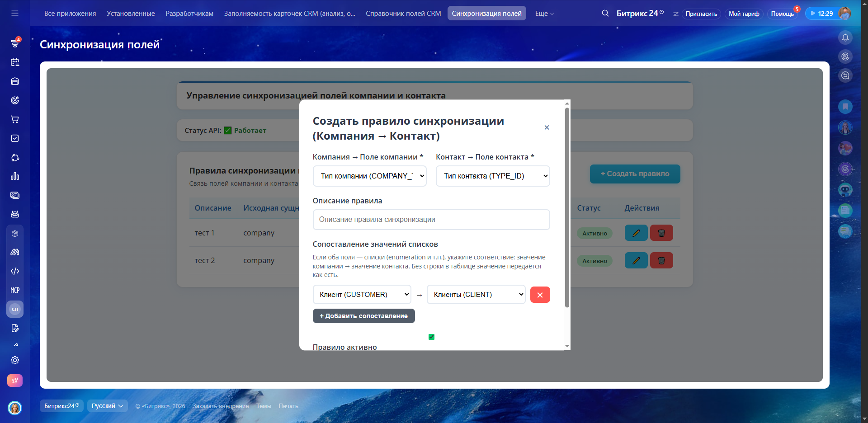
Task: Click the 'Печать' footer link
Action: [x=288, y=406]
